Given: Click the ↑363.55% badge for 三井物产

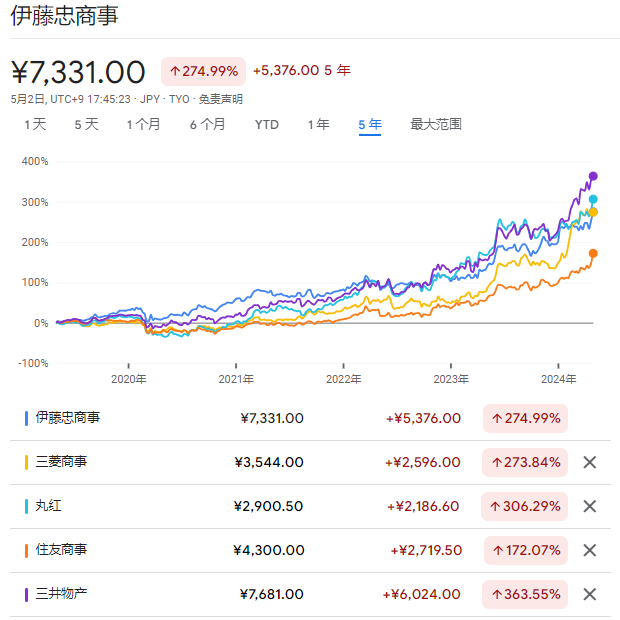Looking at the screenshot, I should pos(525,594).
